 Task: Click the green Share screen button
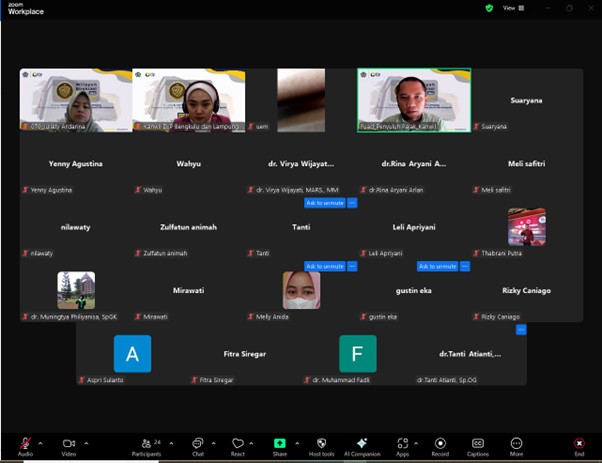click(280, 443)
